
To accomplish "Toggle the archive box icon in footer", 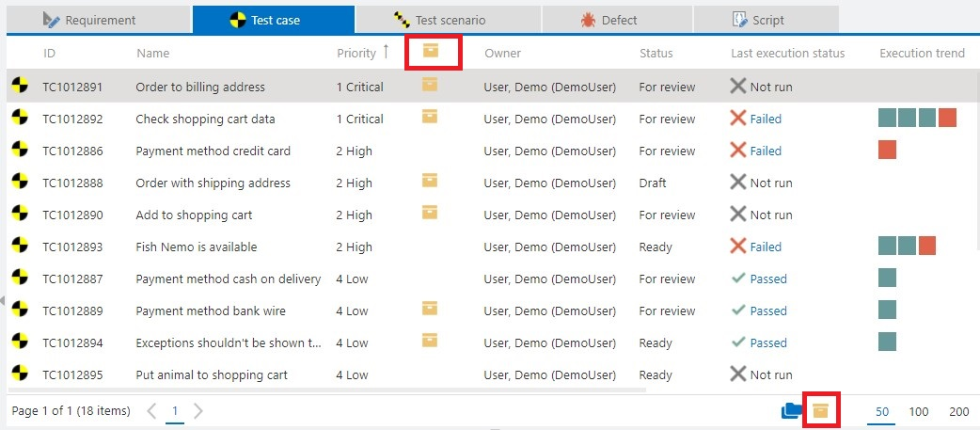I will pyautogui.click(x=820, y=410).
